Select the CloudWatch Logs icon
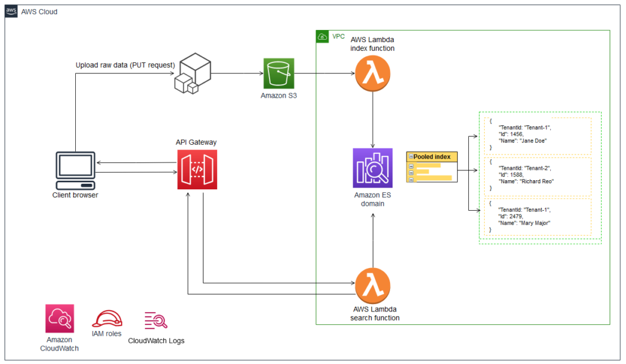626x364 pixels. coord(156,321)
